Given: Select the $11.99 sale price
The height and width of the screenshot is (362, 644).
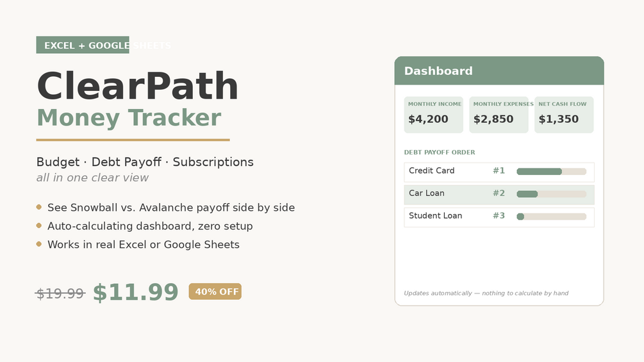Looking at the screenshot, I should coord(136,292).
